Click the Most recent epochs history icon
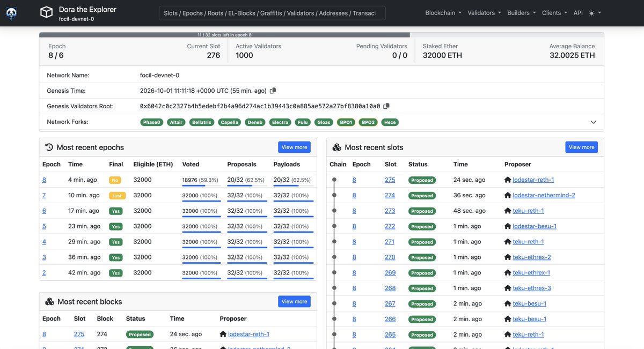Image resolution: width=644 pixels, height=349 pixels. tap(49, 147)
